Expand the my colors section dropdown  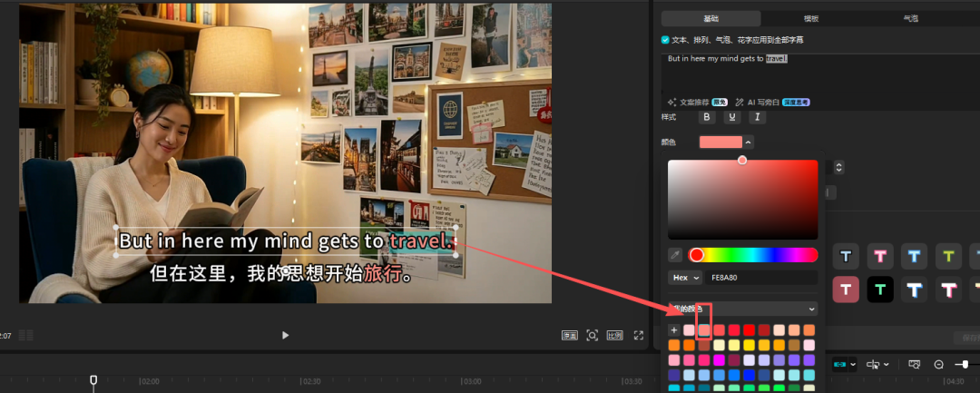[810, 309]
